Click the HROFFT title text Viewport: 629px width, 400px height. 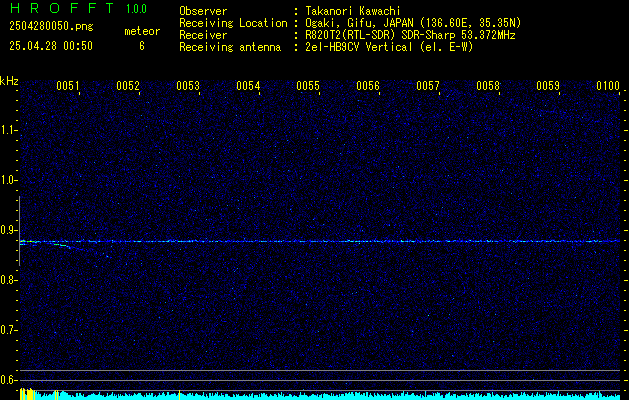(x=62, y=8)
